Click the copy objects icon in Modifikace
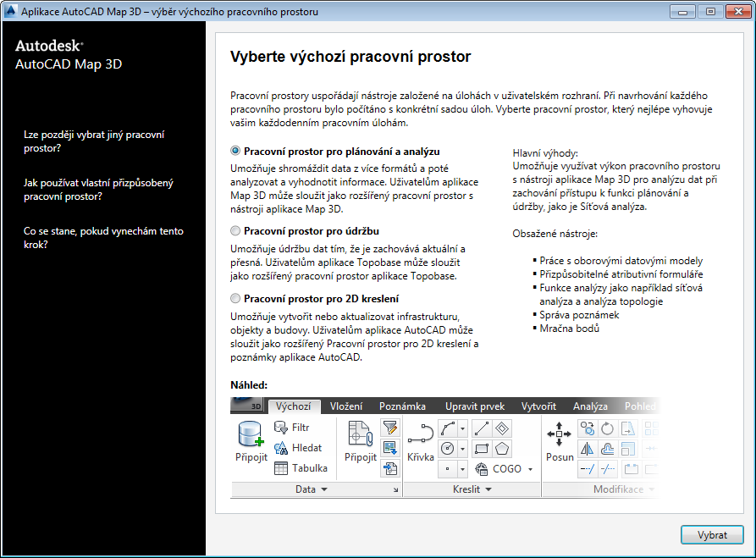Viewport: 756px width, 558px height. pyautogui.click(x=588, y=428)
